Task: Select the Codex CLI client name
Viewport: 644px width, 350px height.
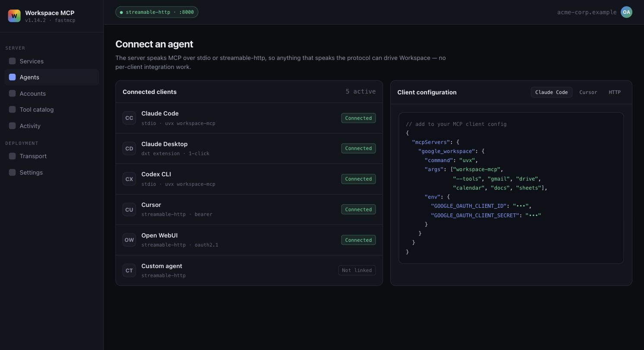Action: point(156,174)
